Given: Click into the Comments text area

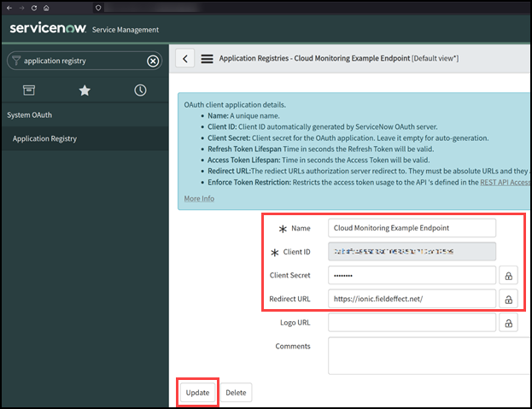Looking at the screenshot, I should 429,356.
